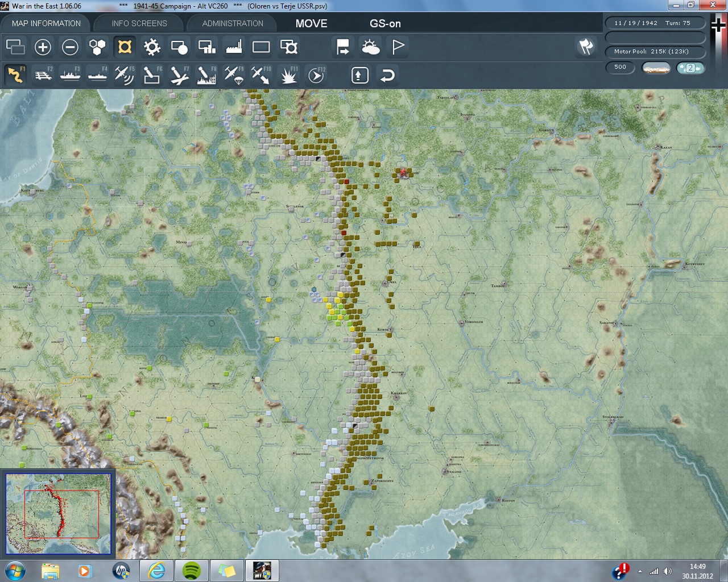Click the minimap thumbnail in bottom corner
728x582 pixels.
coord(59,514)
